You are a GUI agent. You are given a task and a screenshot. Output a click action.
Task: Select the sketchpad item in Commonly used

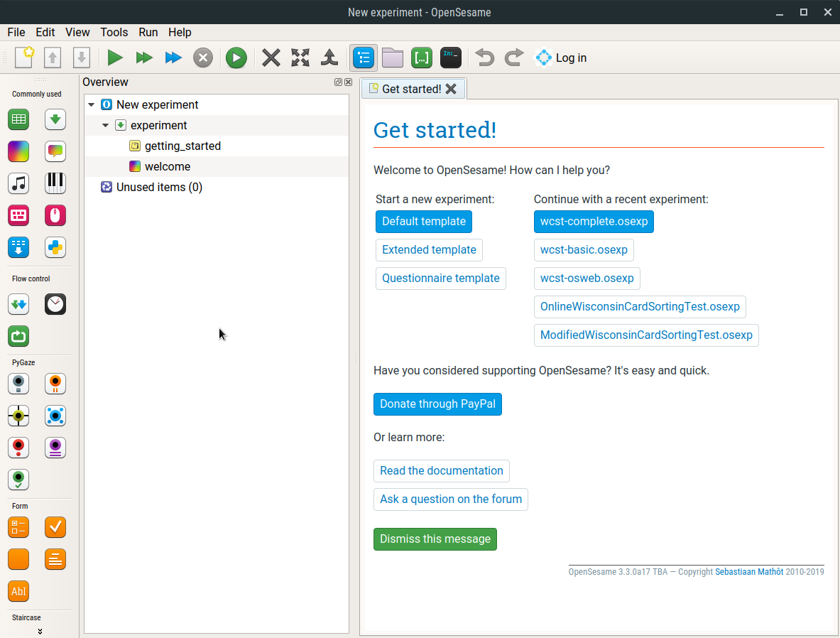pos(18,151)
